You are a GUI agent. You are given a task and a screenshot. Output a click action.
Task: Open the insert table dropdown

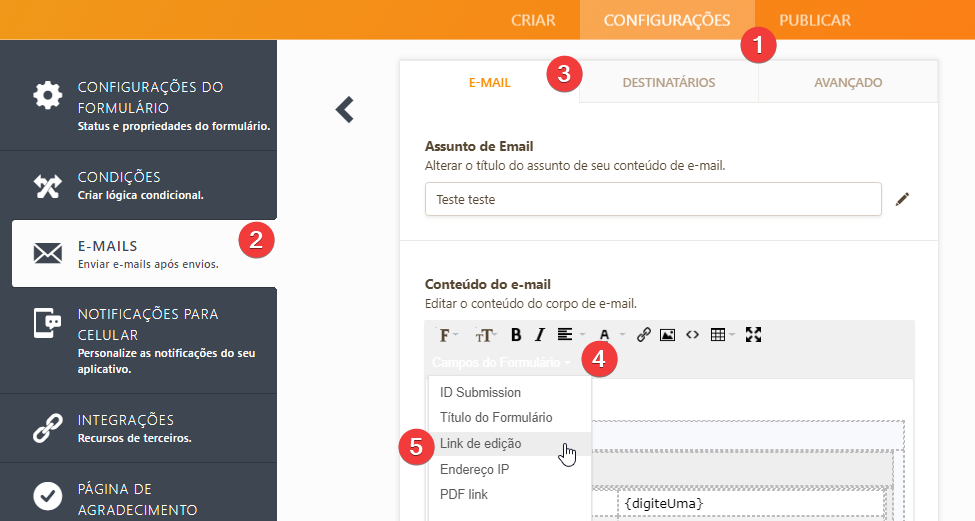click(x=721, y=335)
